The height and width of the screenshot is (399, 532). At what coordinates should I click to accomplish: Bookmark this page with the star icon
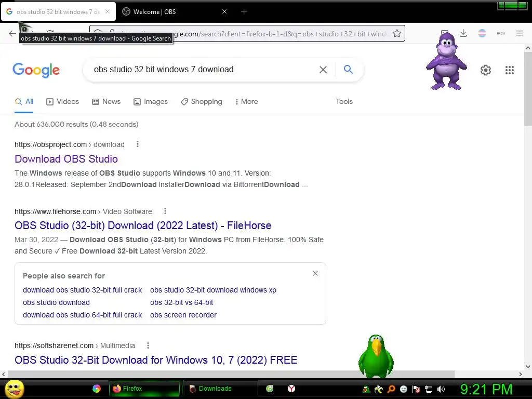pyautogui.click(x=396, y=33)
